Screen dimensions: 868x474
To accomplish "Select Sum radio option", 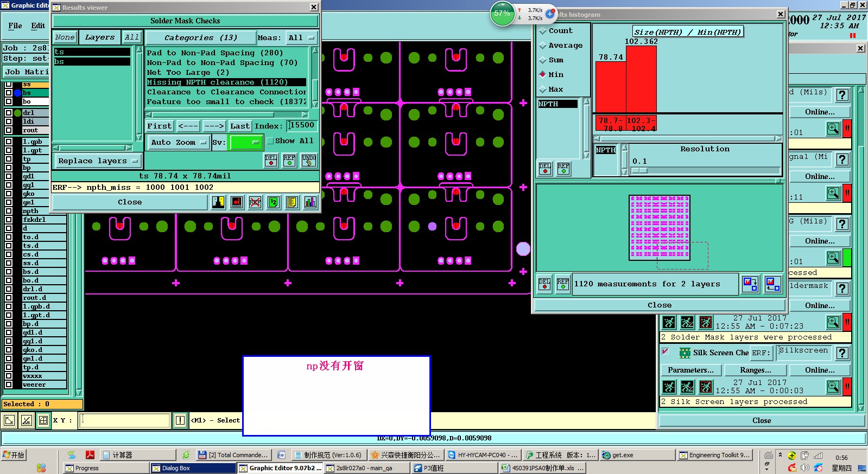I will [x=542, y=60].
